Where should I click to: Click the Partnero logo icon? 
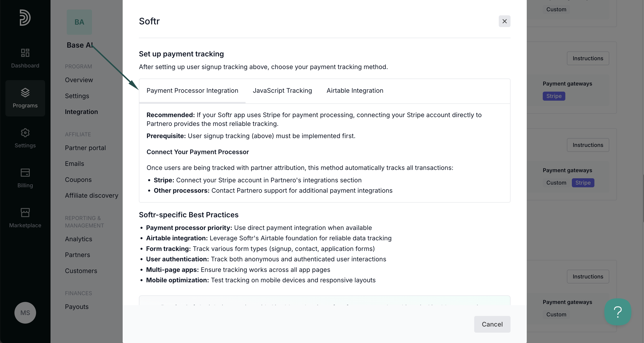25,18
